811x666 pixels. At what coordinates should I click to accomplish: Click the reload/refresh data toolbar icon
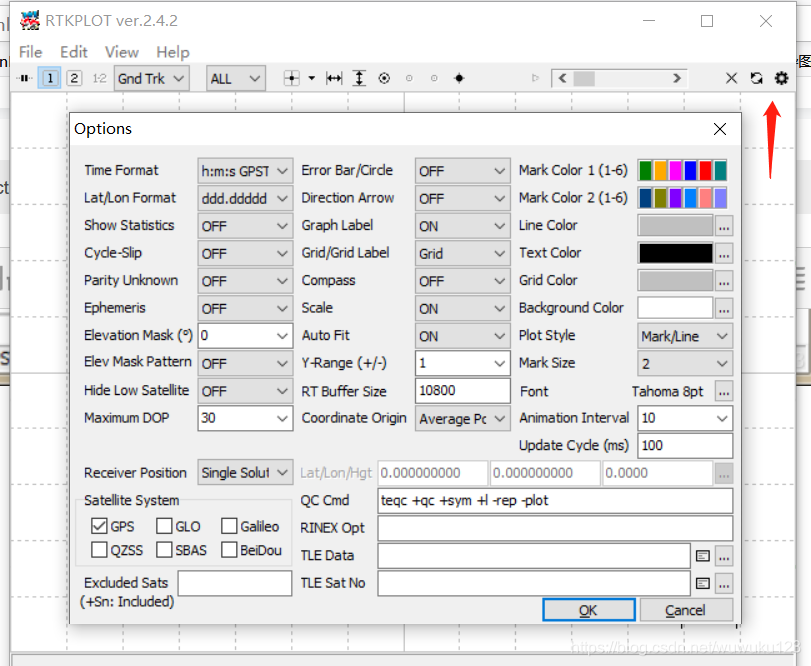[757, 78]
